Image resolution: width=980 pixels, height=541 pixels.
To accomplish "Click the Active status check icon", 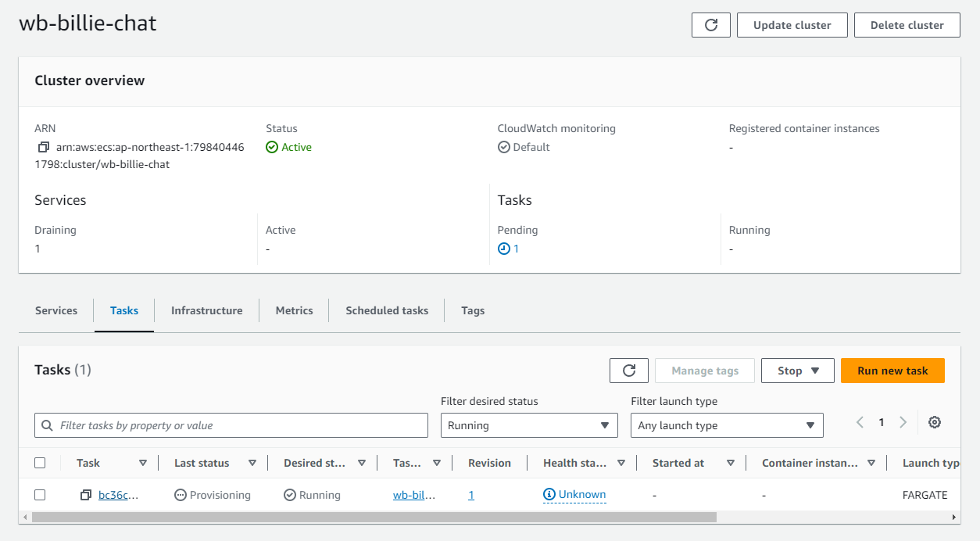I will (272, 147).
